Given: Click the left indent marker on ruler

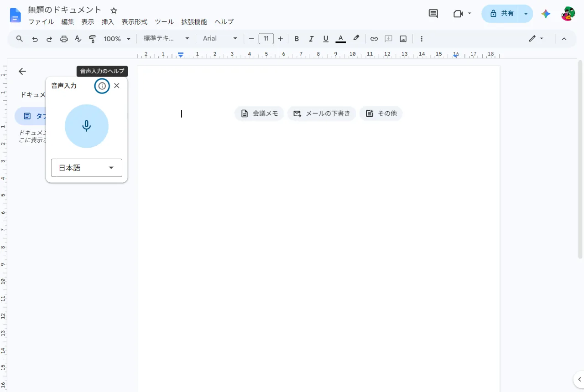Looking at the screenshot, I should coord(181,55).
